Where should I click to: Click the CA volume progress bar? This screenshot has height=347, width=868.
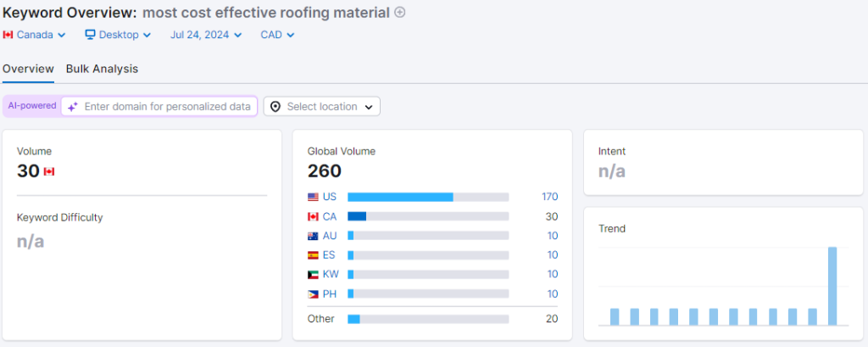pyautogui.click(x=428, y=216)
